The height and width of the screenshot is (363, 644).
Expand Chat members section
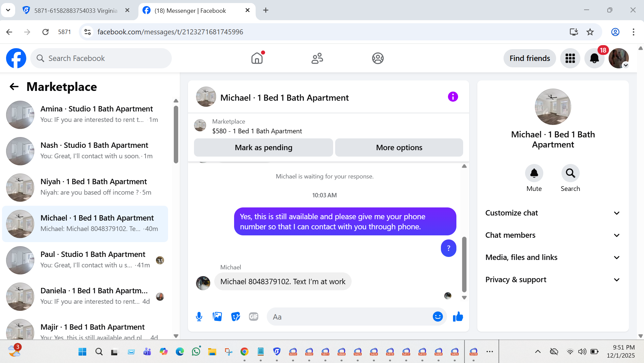[x=553, y=235]
